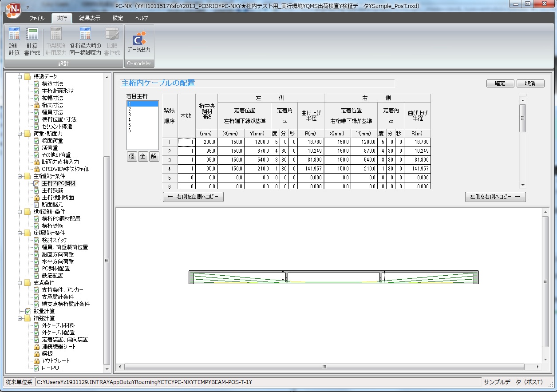Click the lock icon beside 主桁検討断面
This screenshot has width=557, height=392.
(37, 197)
